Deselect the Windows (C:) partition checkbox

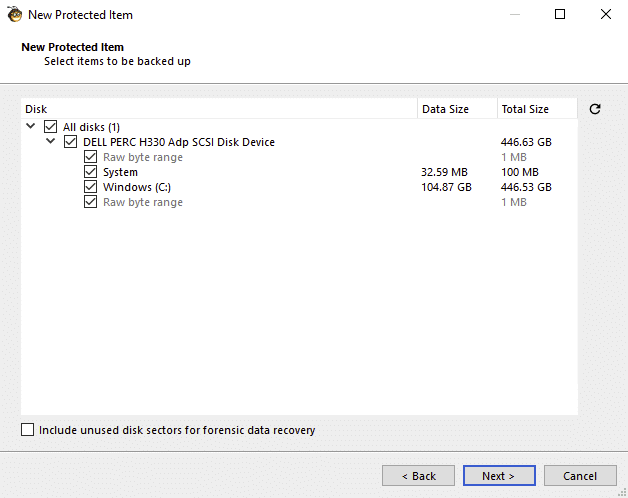coord(91,187)
